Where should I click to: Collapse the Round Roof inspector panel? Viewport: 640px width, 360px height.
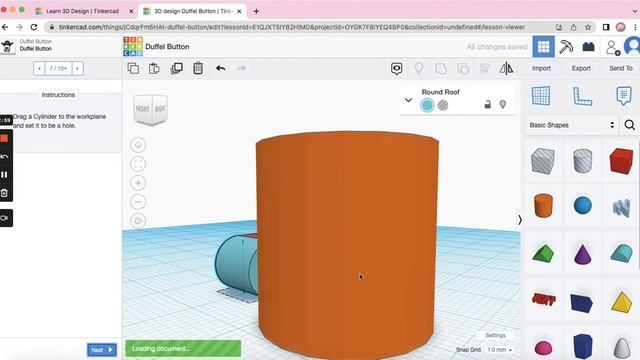(408, 100)
